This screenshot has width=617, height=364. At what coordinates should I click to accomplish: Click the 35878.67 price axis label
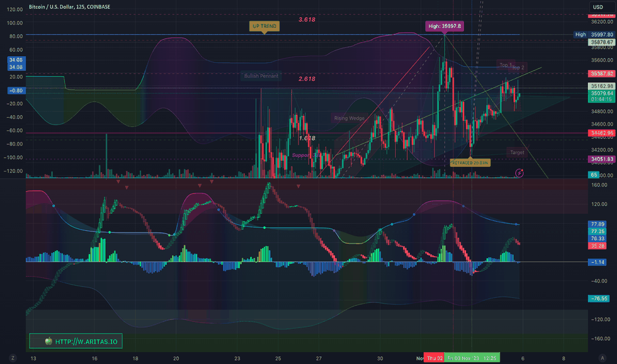(x=602, y=42)
